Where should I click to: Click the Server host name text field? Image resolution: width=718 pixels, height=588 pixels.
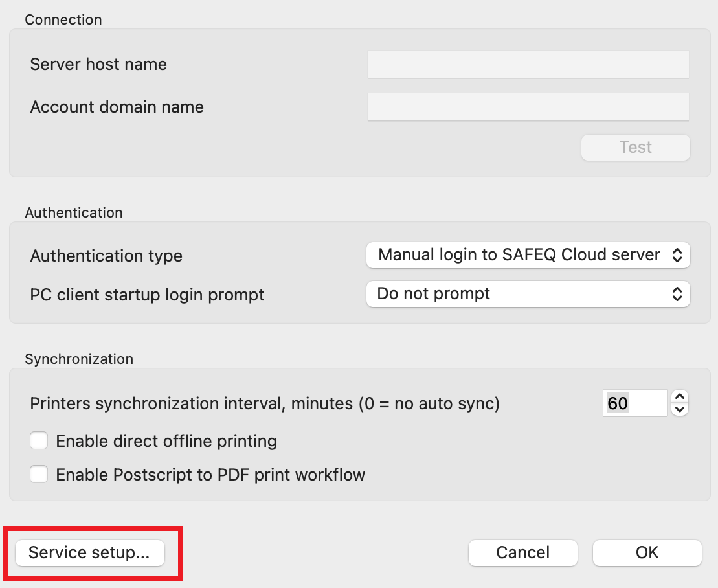coord(528,64)
